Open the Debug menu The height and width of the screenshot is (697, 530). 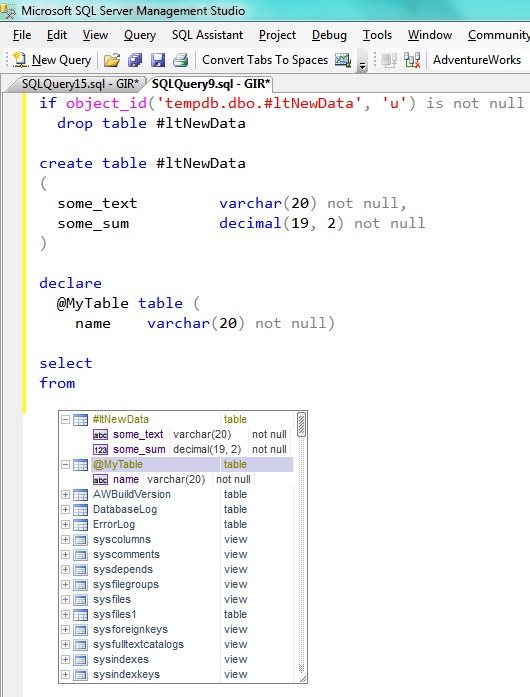click(329, 35)
